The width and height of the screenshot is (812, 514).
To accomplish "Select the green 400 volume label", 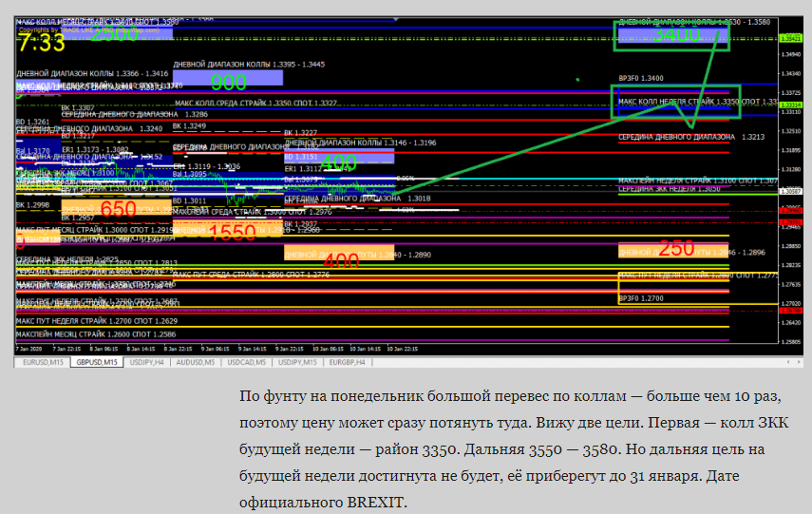I will tap(338, 163).
